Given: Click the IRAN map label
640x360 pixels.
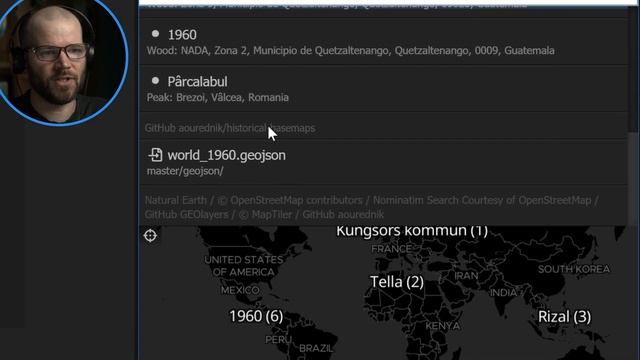Looking at the screenshot, I should pyautogui.click(x=466, y=276).
